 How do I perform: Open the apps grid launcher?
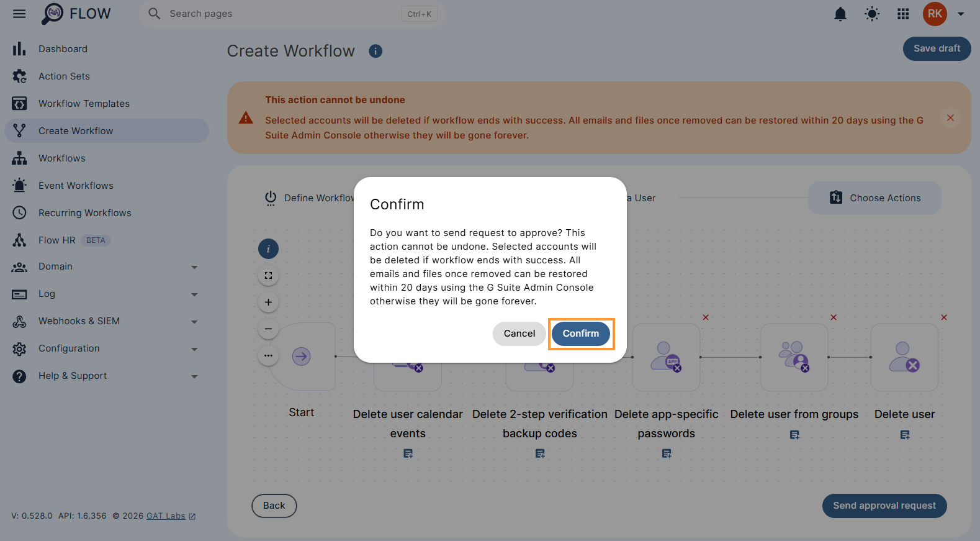(903, 14)
